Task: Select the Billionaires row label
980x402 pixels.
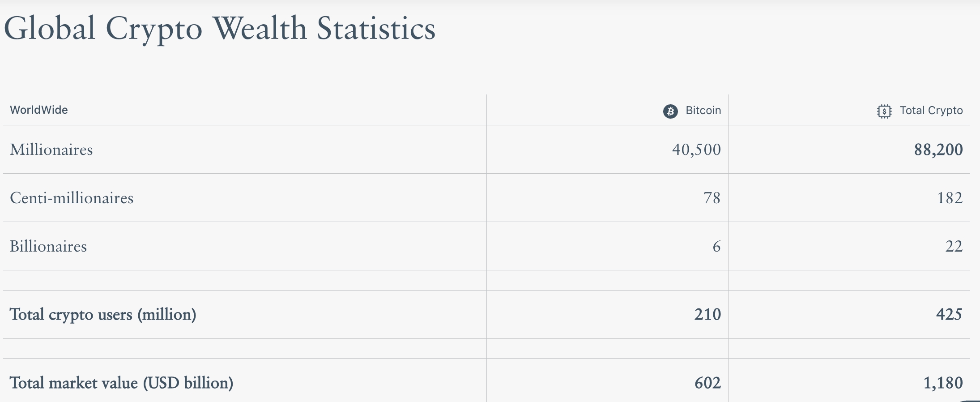Action: click(48, 246)
